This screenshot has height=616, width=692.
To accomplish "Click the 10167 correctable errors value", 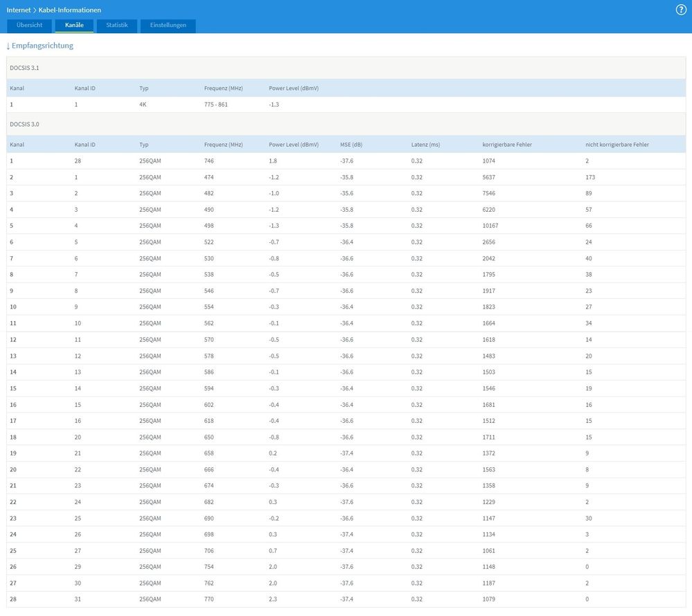I will pos(490,226).
